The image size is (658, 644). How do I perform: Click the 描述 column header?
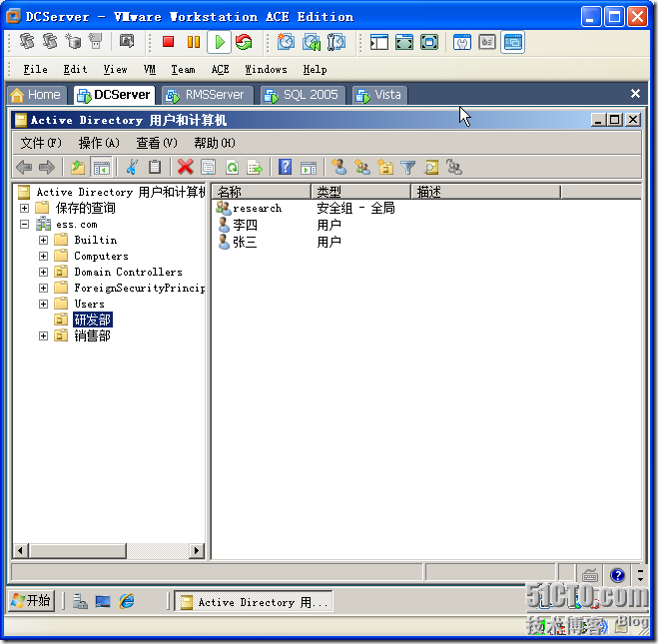485,192
